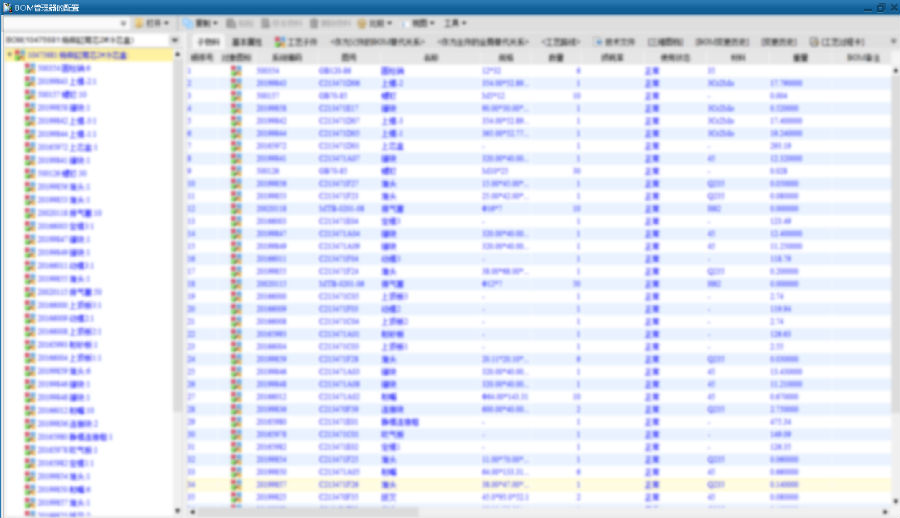
Task: Sort by the 数量 column header
Action: point(556,57)
